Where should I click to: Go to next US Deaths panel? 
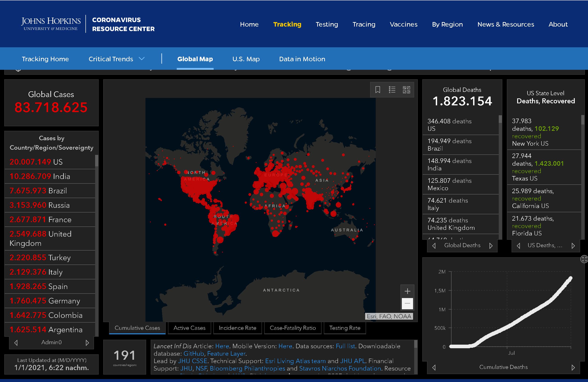pos(573,246)
